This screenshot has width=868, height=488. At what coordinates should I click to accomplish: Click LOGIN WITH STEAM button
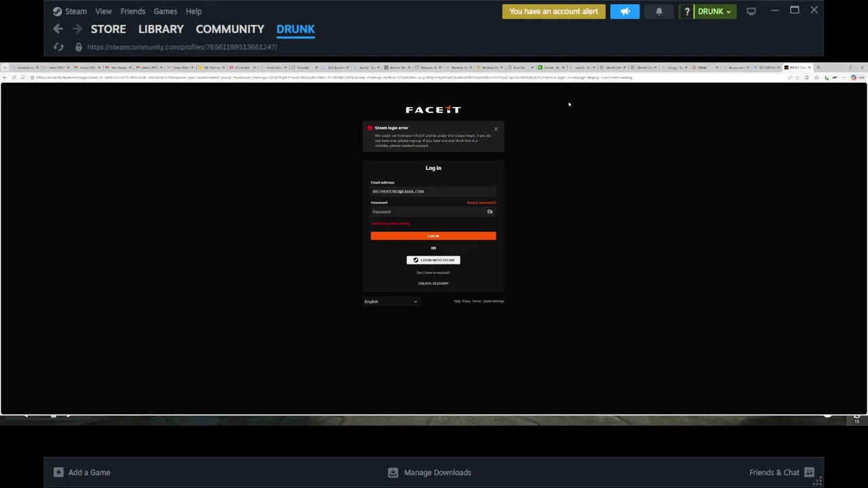pos(433,260)
